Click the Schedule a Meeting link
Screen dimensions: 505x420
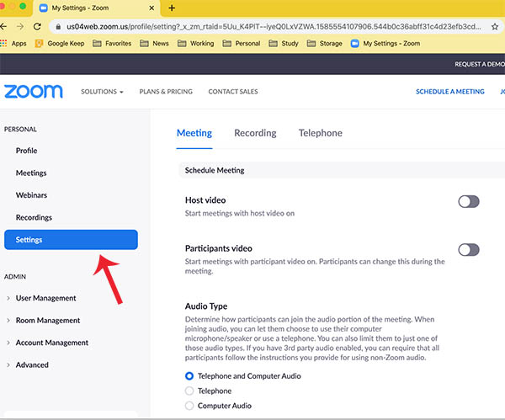449,92
